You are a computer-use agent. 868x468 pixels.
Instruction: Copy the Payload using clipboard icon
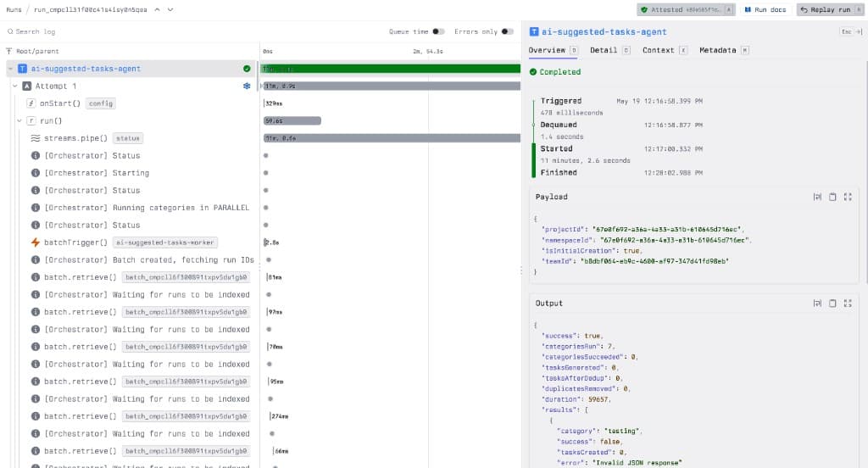pyautogui.click(x=832, y=197)
